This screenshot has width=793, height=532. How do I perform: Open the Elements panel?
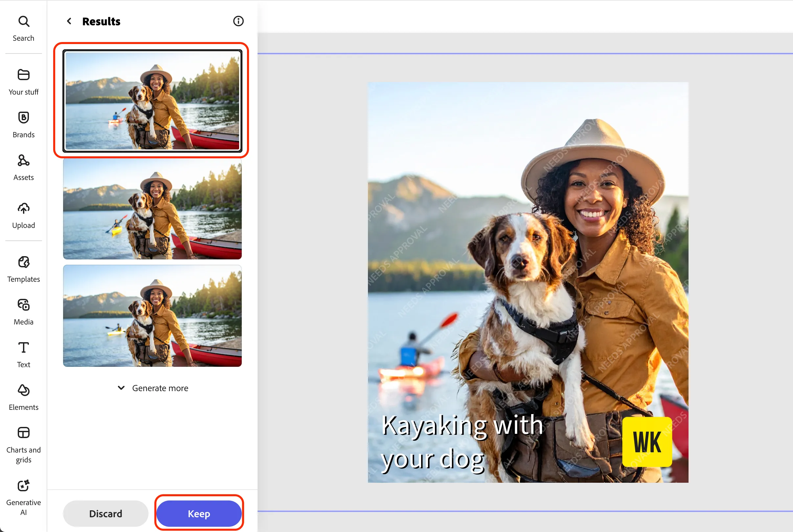[x=23, y=398]
